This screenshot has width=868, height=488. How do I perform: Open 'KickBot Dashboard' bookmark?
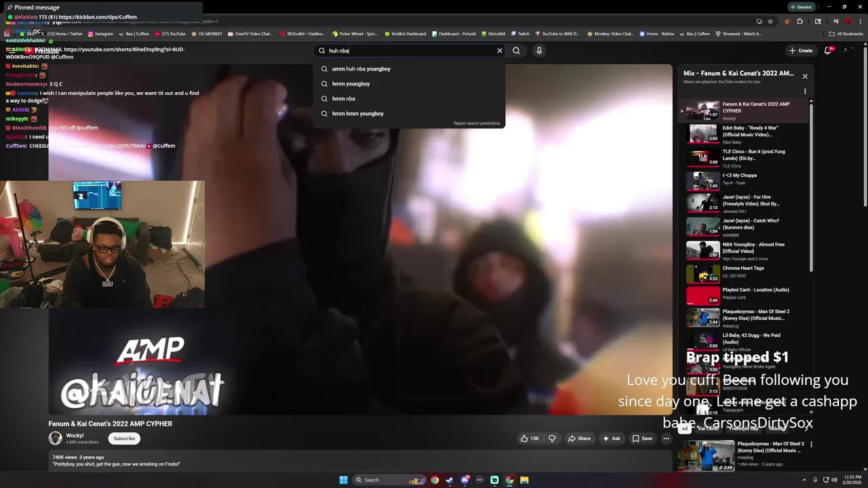(406, 34)
